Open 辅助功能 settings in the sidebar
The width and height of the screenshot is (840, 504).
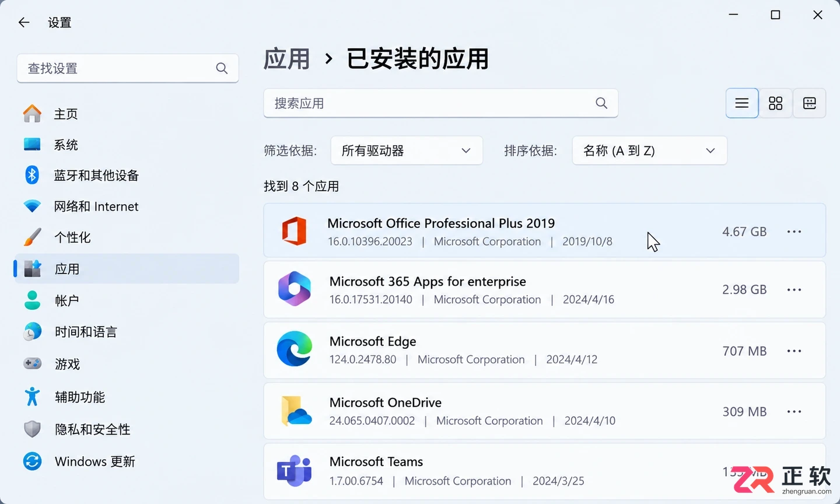[128, 397]
